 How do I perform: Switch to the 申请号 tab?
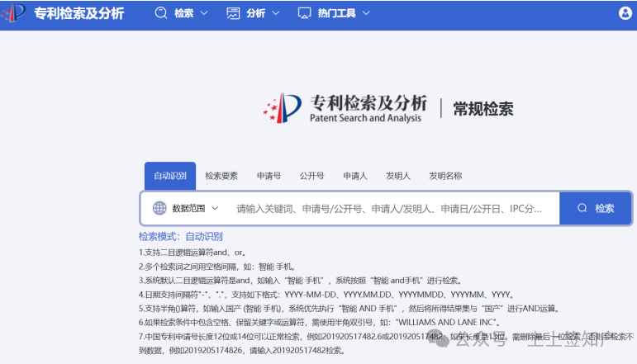[269, 176]
